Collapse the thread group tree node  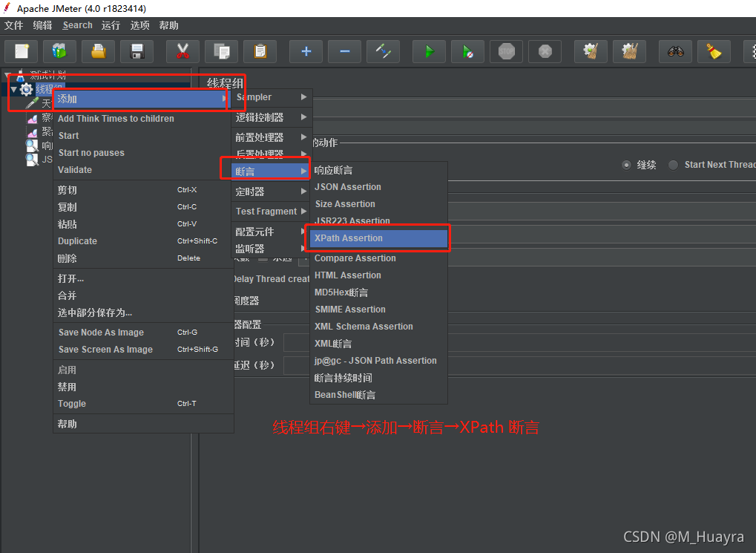pyautogui.click(x=13, y=90)
